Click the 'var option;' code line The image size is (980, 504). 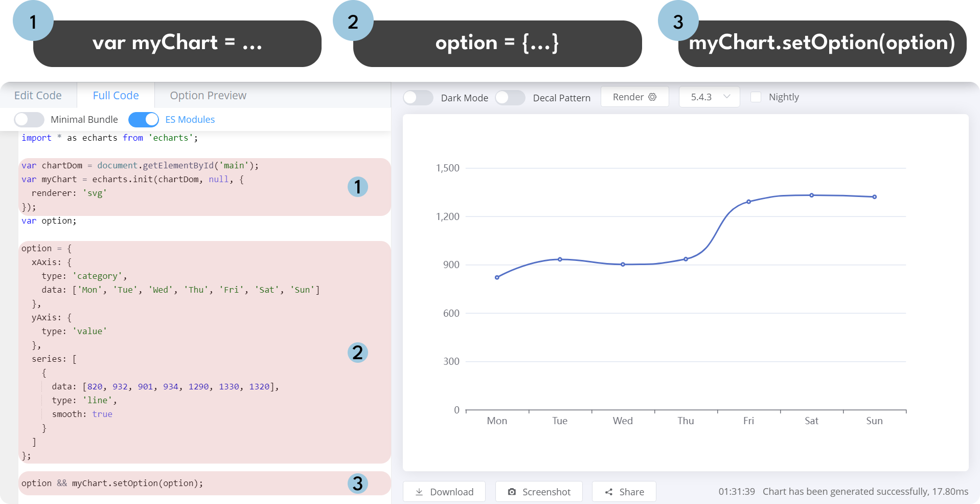click(49, 221)
